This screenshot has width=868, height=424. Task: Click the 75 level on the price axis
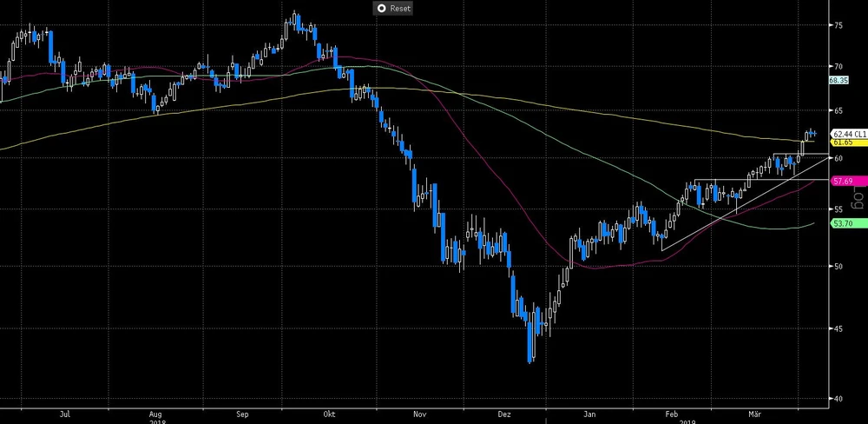pyautogui.click(x=838, y=25)
